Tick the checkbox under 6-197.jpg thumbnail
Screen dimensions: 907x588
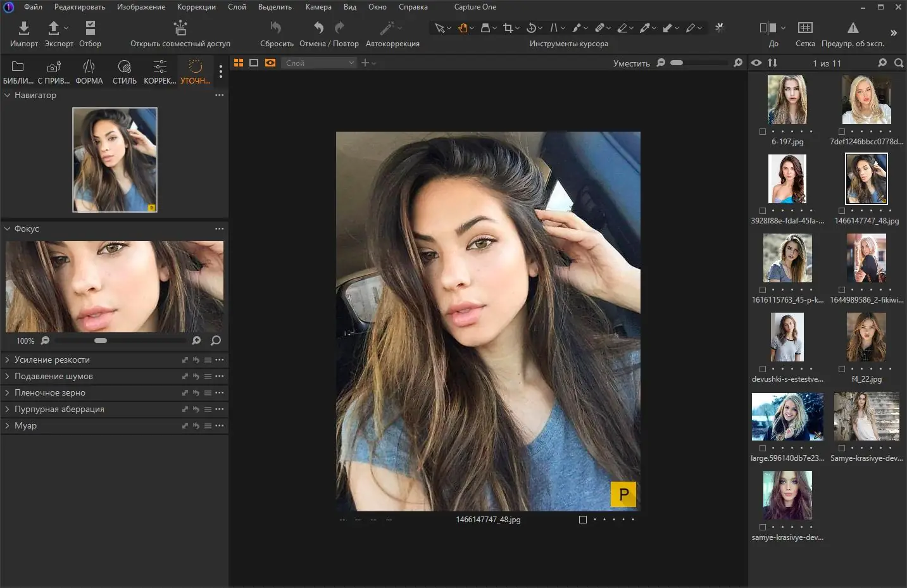762,132
